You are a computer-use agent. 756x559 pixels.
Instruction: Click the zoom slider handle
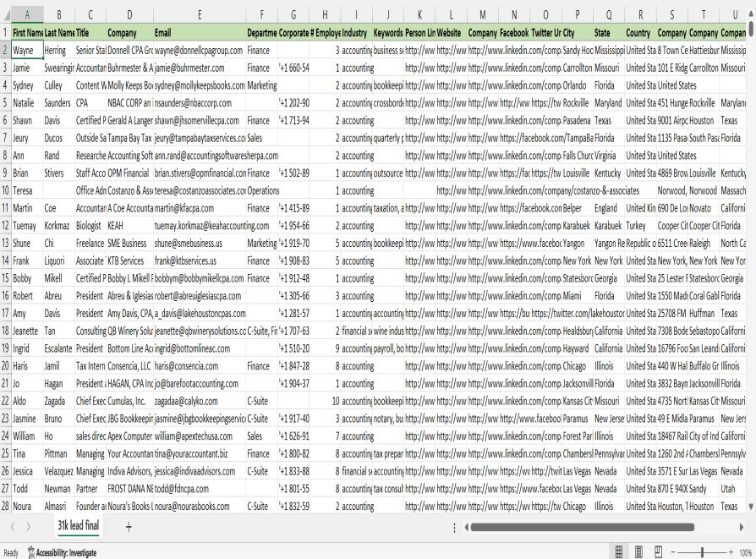(703, 552)
